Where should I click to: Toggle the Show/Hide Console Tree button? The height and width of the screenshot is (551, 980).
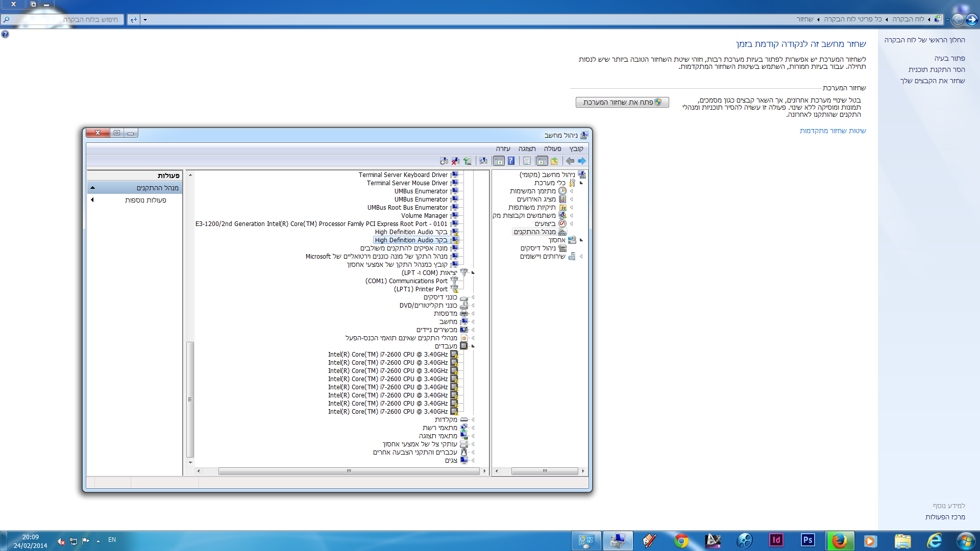542,161
